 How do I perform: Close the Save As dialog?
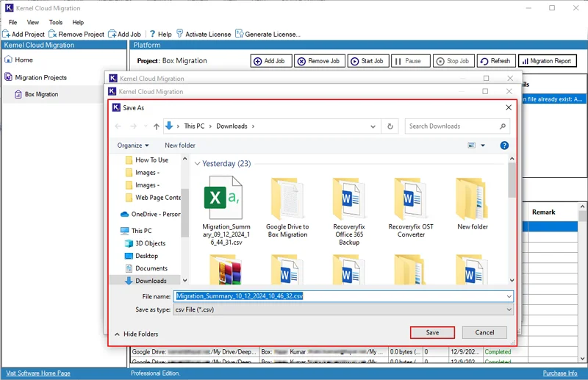point(509,107)
